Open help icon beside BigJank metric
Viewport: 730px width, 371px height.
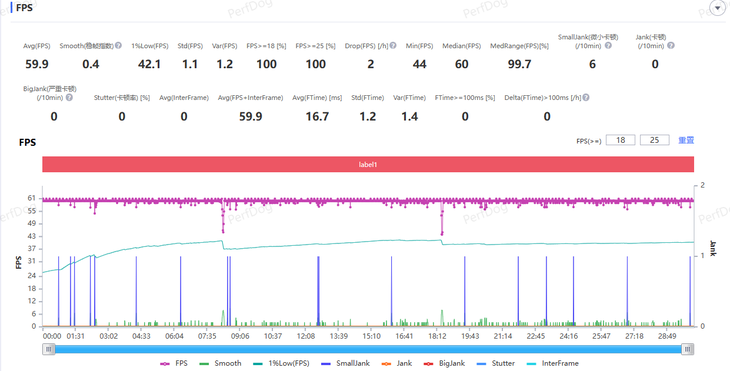(69, 98)
